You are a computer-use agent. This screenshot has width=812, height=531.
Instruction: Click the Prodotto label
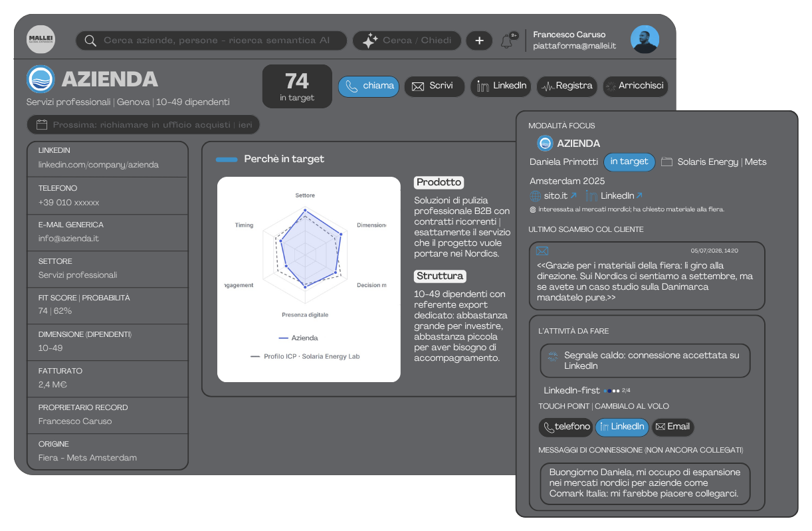pos(439,182)
